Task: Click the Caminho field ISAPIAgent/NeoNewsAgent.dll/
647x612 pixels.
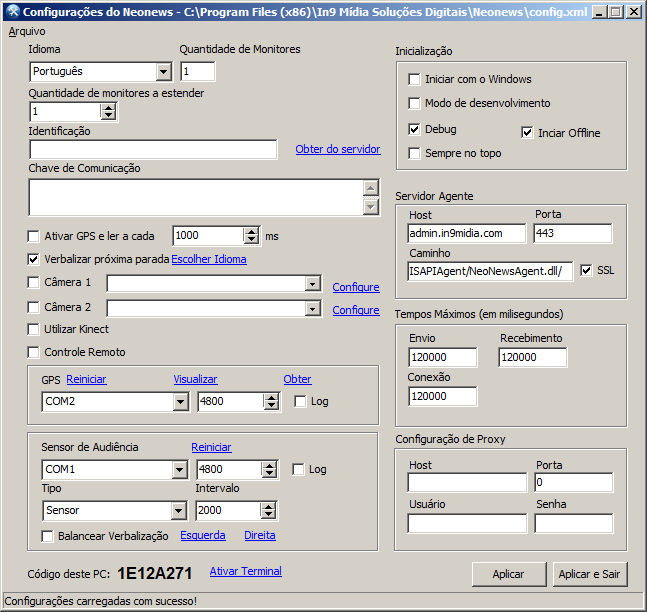Action: [490, 271]
